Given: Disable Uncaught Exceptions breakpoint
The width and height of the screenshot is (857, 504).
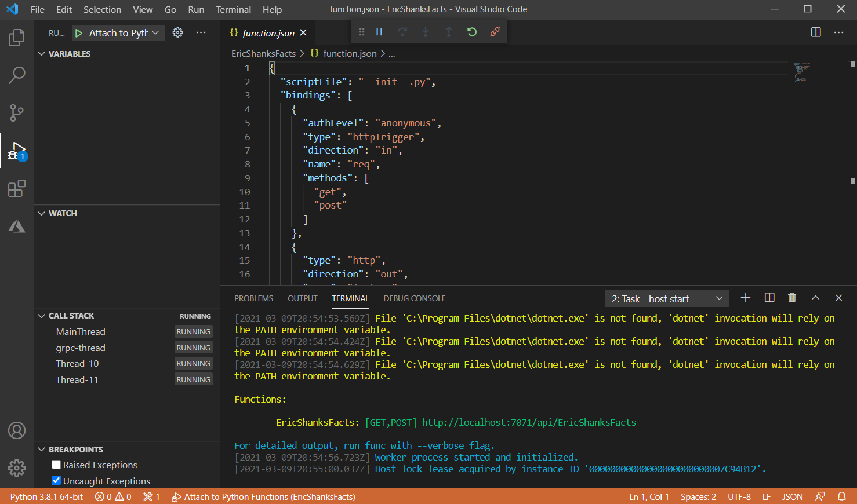Looking at the screenshot, I should pos(56,481).
